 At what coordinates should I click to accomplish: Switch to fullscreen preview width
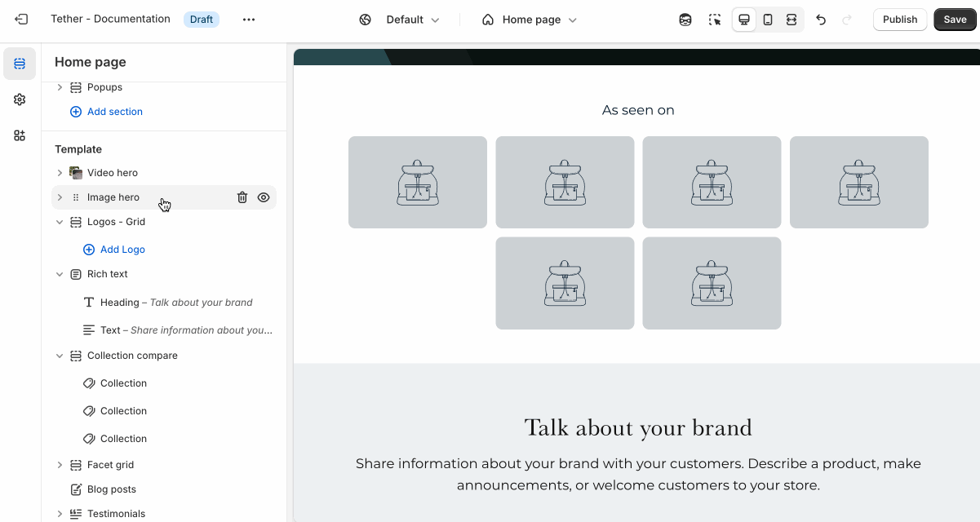coord(792,20)
